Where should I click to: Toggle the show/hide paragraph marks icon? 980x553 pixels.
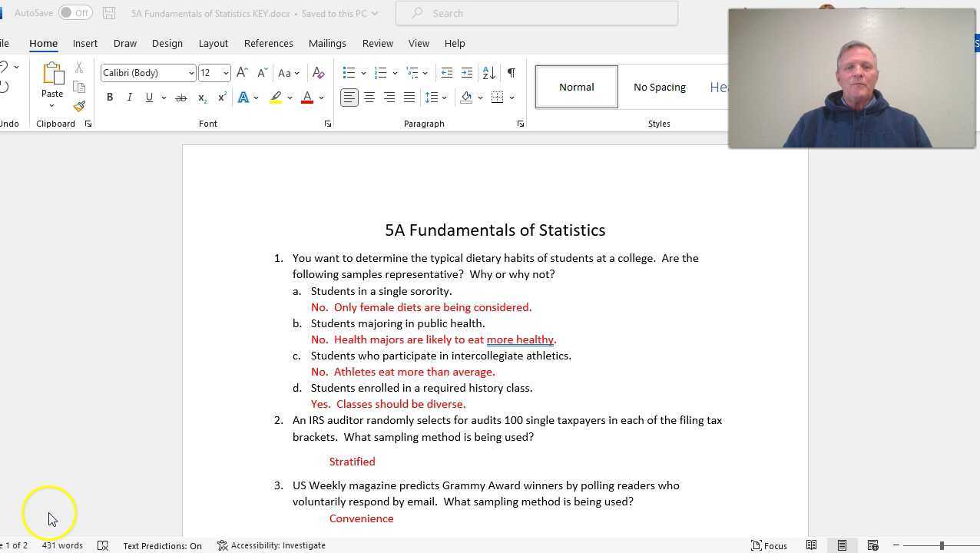point(510,72)
